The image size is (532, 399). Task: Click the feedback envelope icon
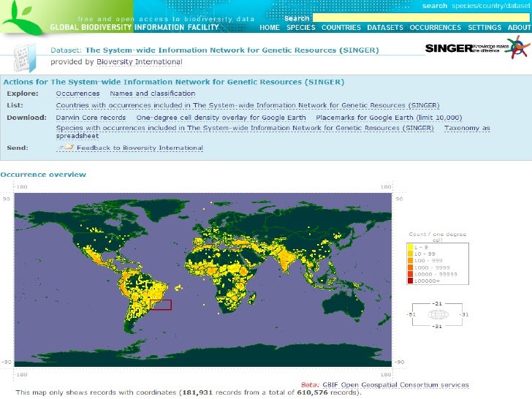(66, 148)
